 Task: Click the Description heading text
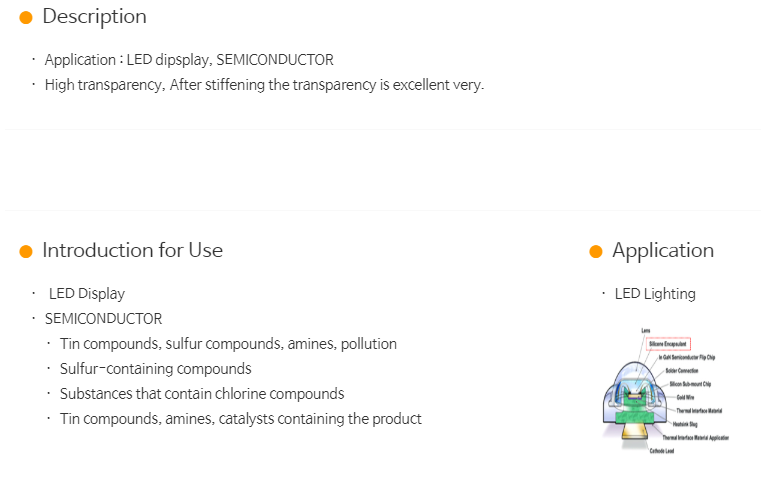[95, 17]
